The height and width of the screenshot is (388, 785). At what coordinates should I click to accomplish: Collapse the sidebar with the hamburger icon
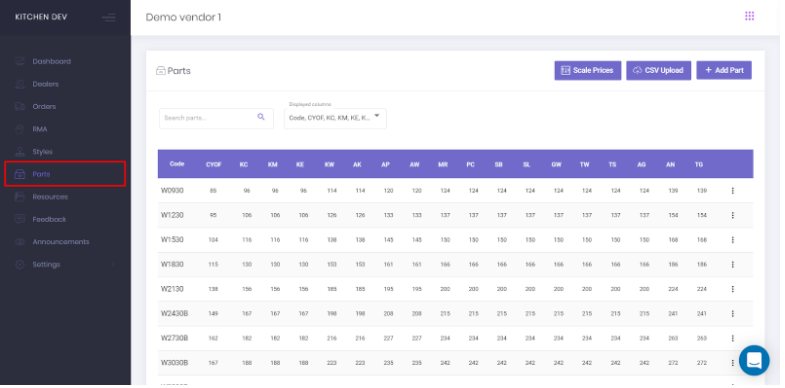109,18
